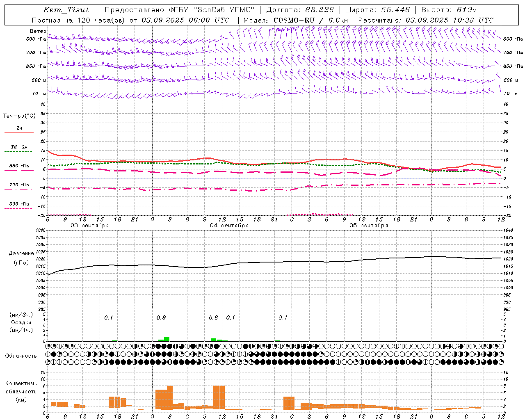Click the computed time 03.09.2025 10:38 UTC
Screen dimensions: 525x420
(x=450, y=20)
